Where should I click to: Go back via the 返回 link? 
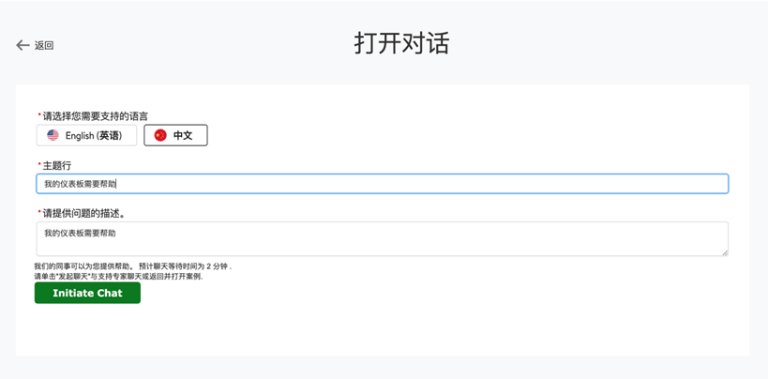(x=44, y=46)
